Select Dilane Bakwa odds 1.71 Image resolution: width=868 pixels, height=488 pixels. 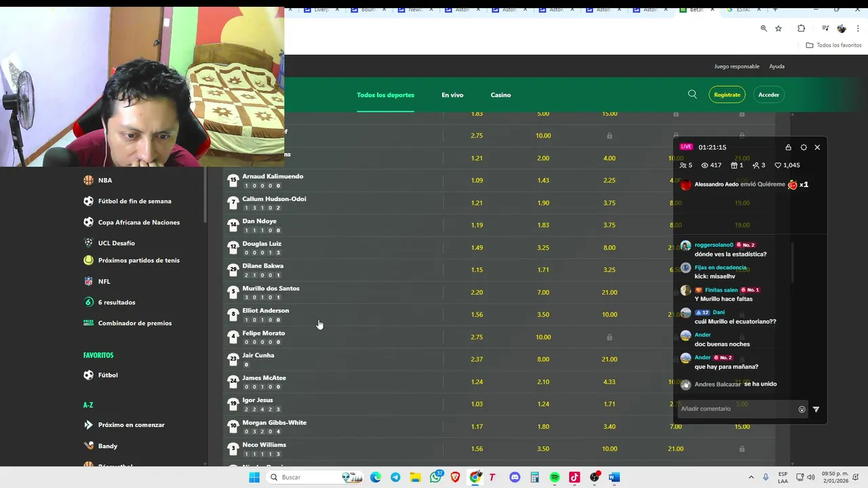pyautogui.click(x=543, y=270)
